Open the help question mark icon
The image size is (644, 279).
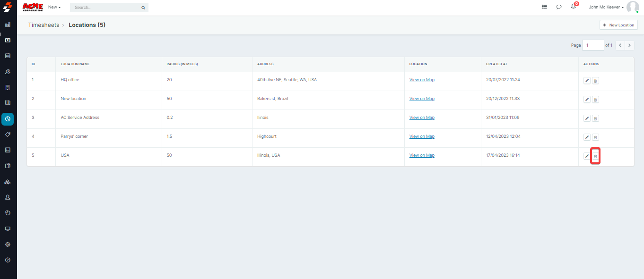8,260
